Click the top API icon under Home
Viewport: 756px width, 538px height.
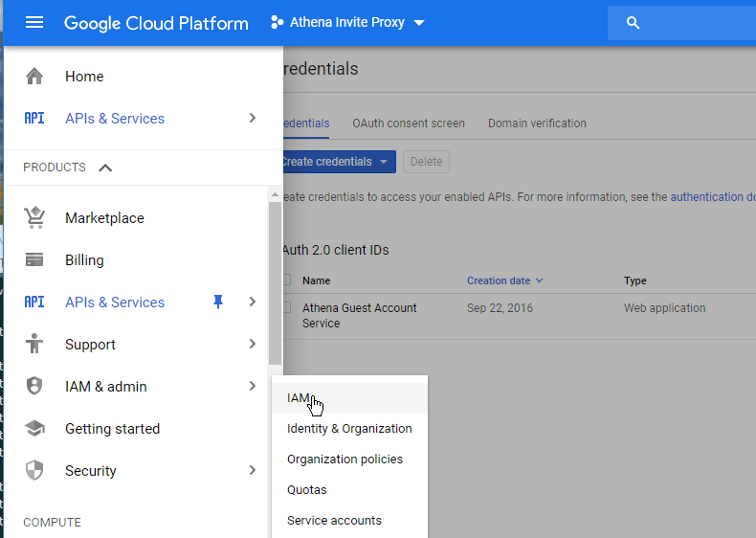click(x=34, y=118)
